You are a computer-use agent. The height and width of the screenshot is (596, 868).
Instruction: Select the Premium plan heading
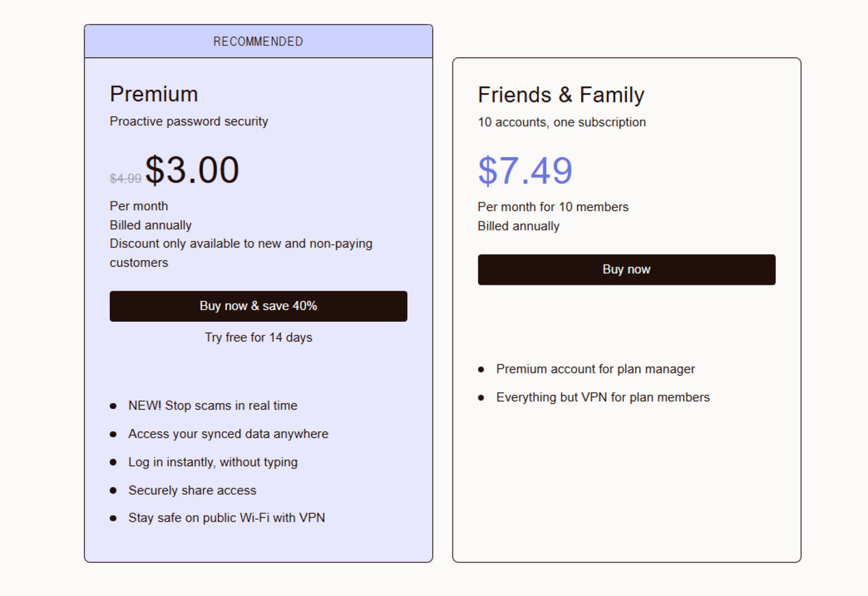pyautogui.click(x=154, y=94)
